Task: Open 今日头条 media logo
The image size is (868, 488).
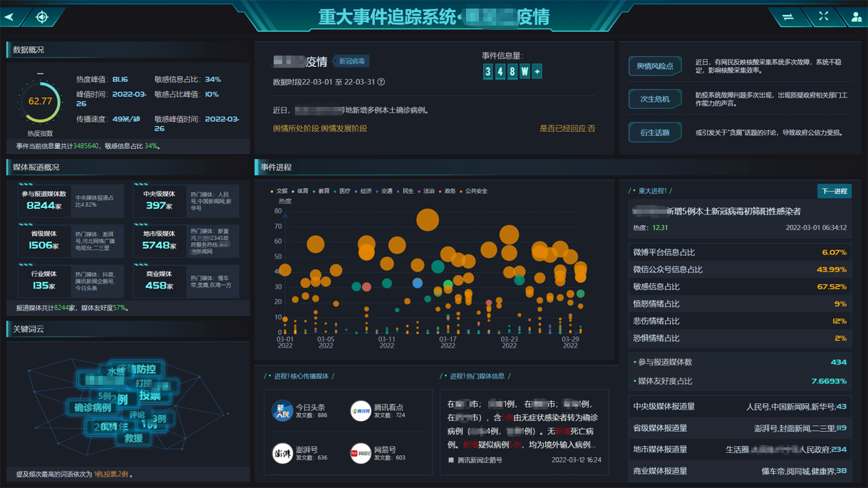Action: 282,411
